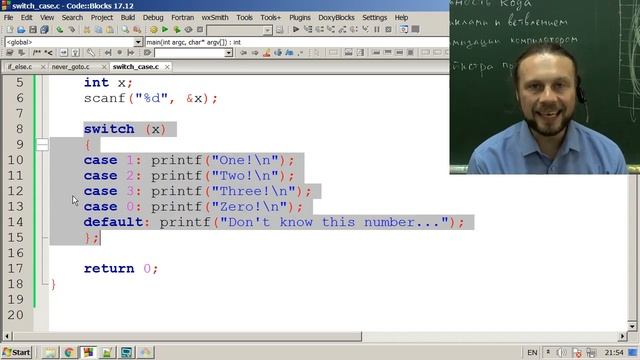The image size is (640, 360).
Task: Open the DoxyBlocks menu
Action: [x=336, y=18]
